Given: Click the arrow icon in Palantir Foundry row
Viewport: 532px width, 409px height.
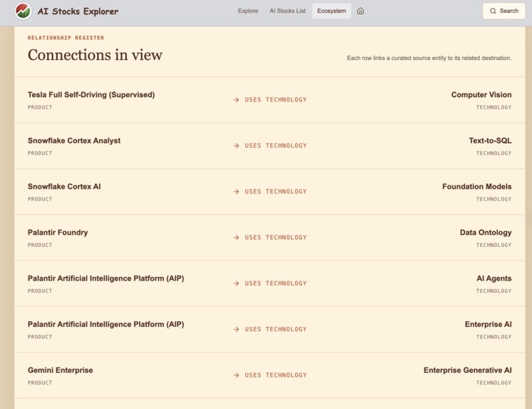Looking at the screenshot, I should [237, 237].
